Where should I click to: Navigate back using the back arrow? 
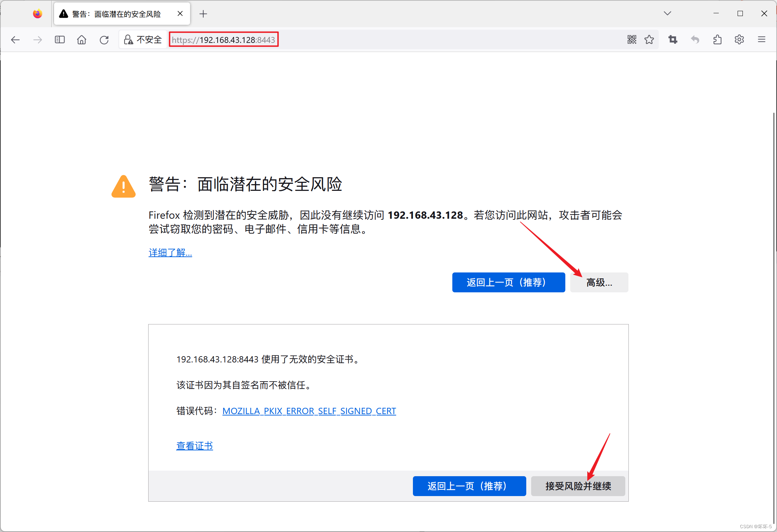tap(15, 39)
